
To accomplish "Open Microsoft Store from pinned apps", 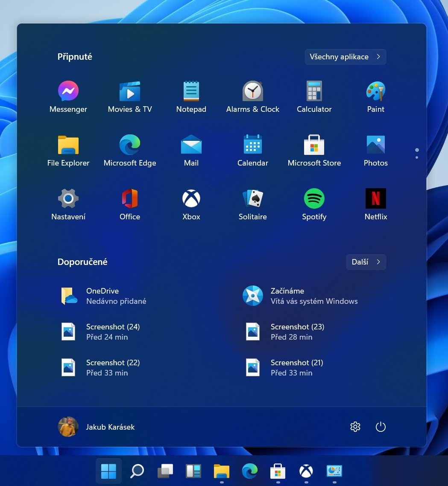I will click(314, 151).
